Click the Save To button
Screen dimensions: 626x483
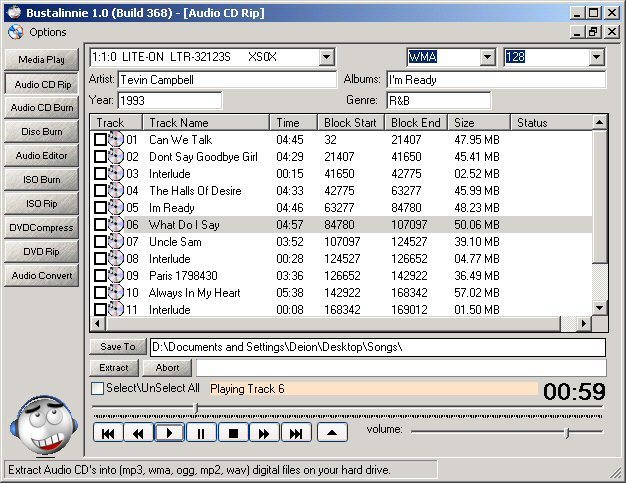118,346
